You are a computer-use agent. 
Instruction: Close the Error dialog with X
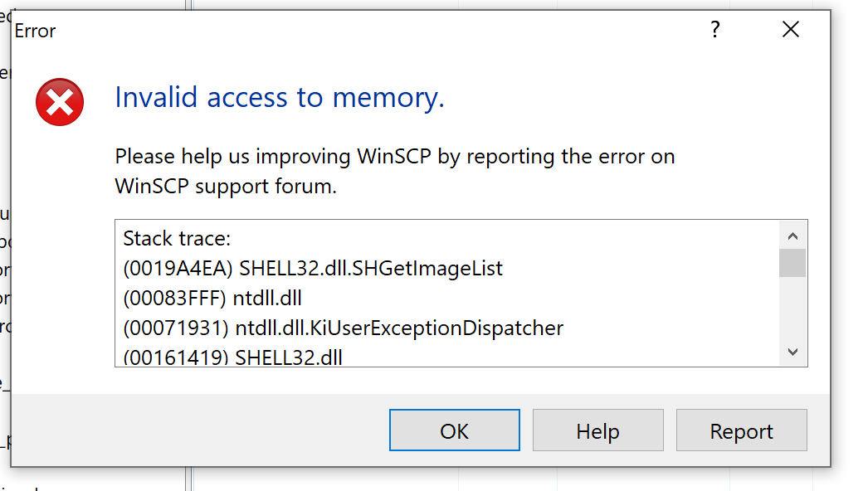pyautogui.click(x=791, y=31)
